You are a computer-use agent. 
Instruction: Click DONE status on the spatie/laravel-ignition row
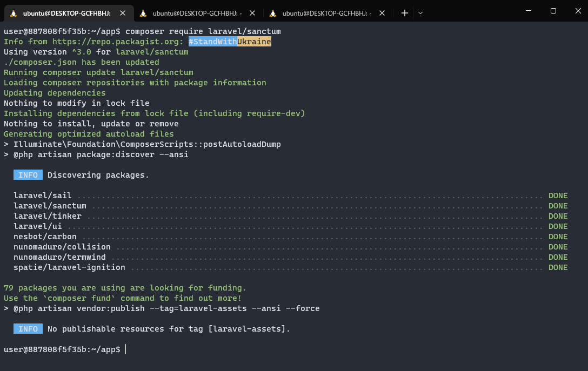click(558, 267)
